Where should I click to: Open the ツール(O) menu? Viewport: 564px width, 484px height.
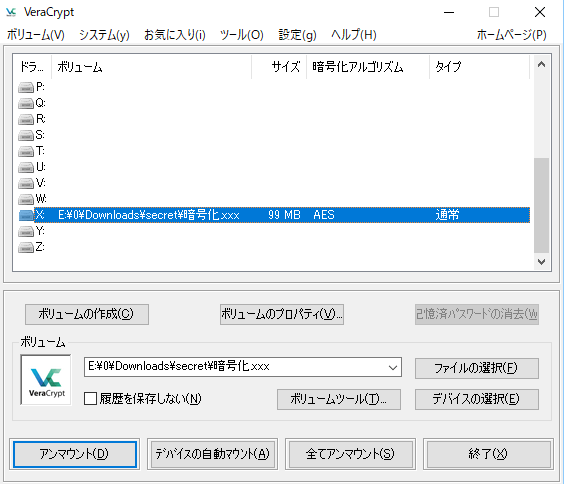[x=242, y=35]
